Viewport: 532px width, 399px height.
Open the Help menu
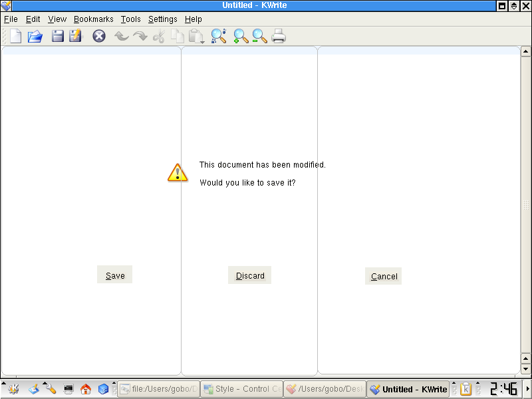point(194,19)
